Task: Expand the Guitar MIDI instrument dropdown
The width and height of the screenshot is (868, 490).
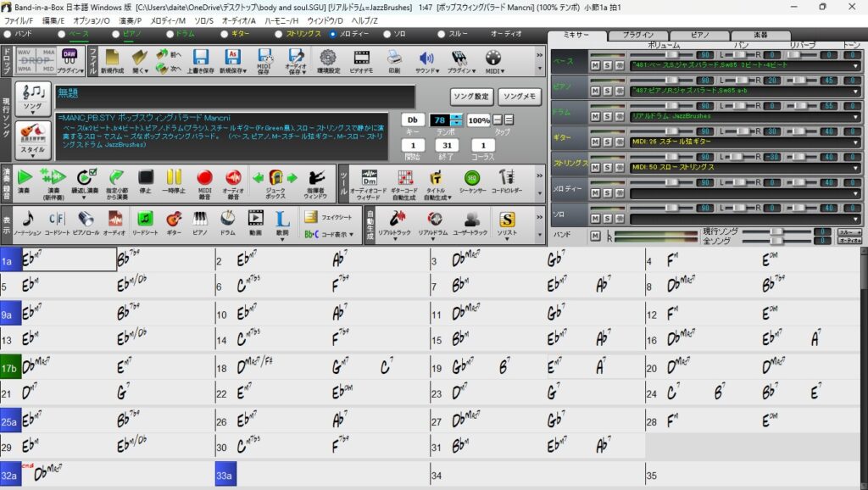Action: pos(856,142)
